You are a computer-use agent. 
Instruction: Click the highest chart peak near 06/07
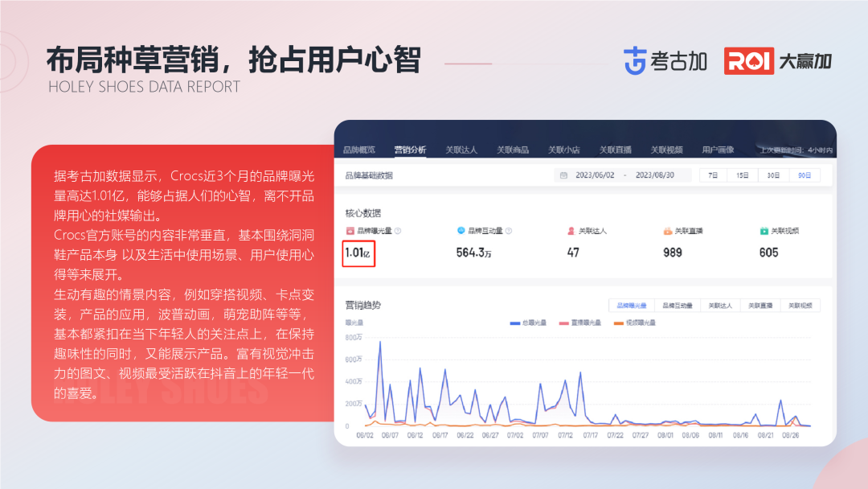(x=379, y=343)
